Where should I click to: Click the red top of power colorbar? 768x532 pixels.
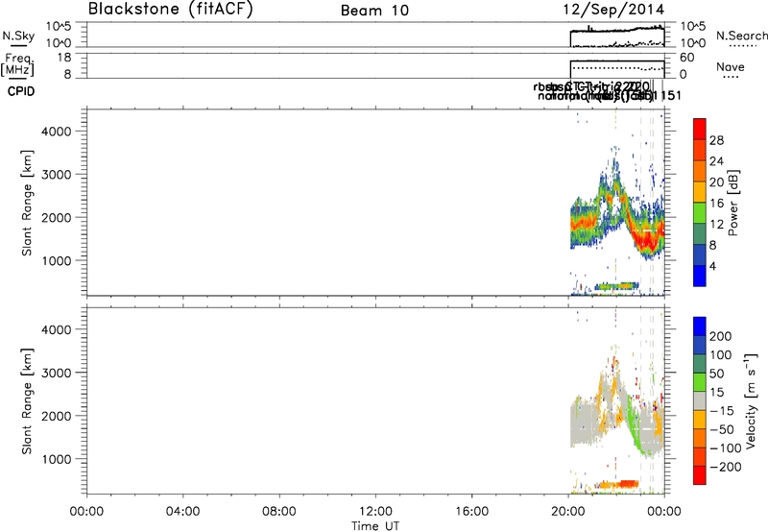coord(700,129)
